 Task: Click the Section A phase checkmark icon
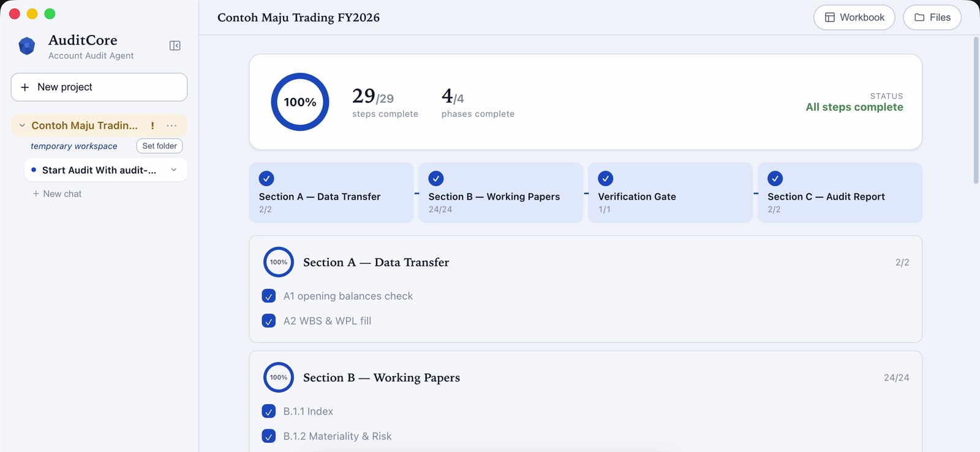(266, 178)
